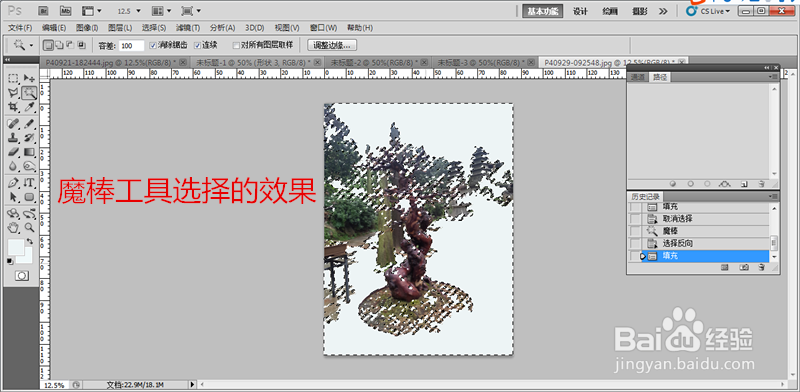Select the Polygonal Lasso tool
Image resolution: width=800 pixels, height=392 pixels.
pos(14,92)
